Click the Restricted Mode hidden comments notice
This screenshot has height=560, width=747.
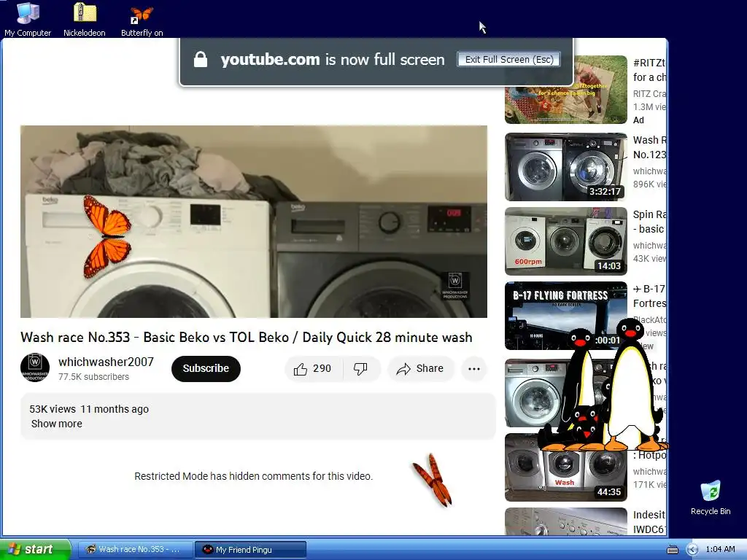tap(253, 476)
